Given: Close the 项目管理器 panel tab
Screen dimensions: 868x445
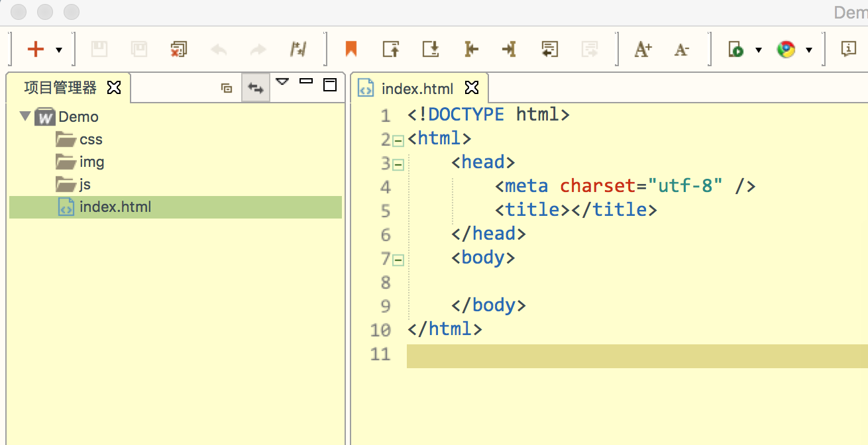Looking at the screenshot, I should click(x=114, y=87).
